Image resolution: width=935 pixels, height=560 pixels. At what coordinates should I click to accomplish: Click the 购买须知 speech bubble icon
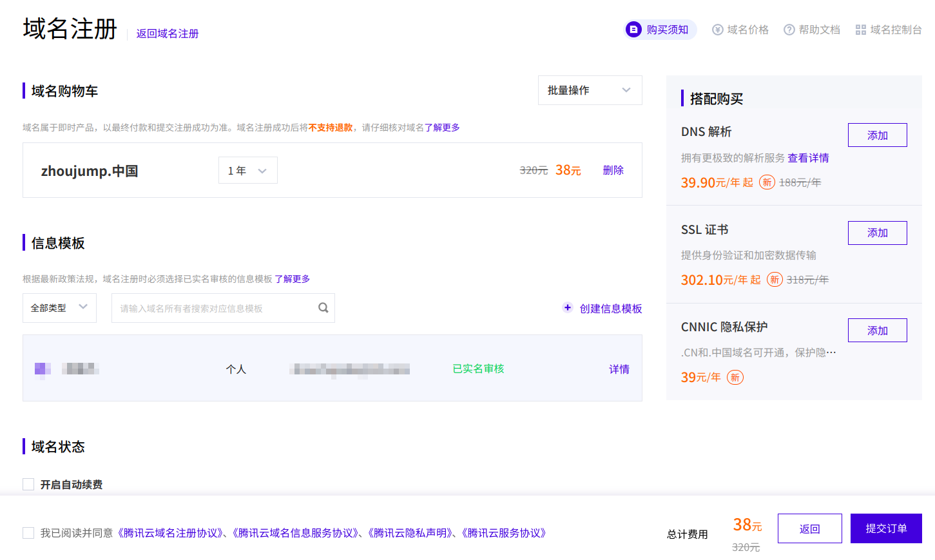tap(633, 29)
